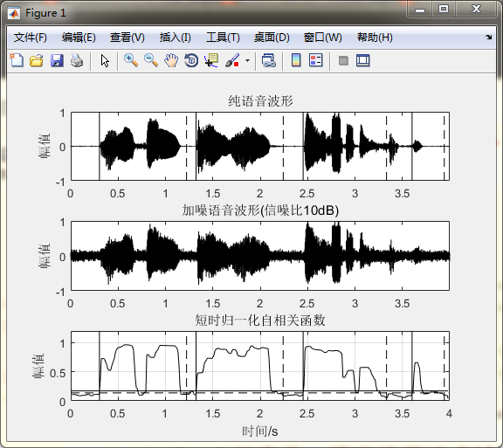Activate the Zoom Out magnifier tool
This screenshot has width=503, height=448.
151,60
